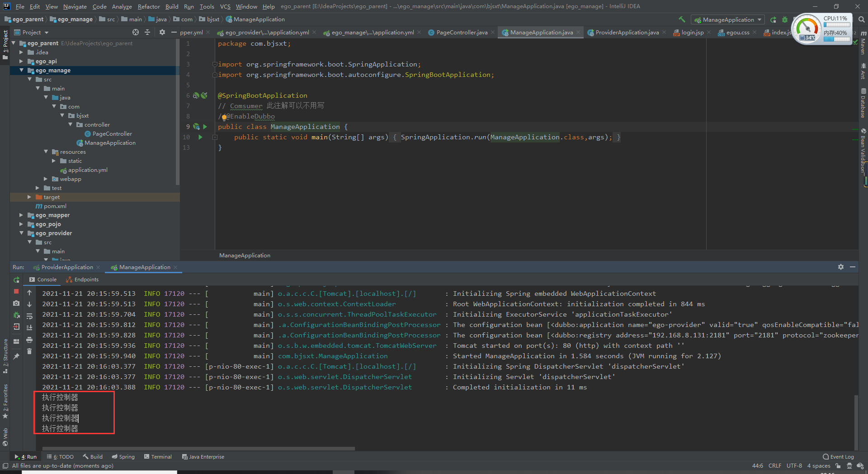Collapse the ego_provider module

point(21,233)
